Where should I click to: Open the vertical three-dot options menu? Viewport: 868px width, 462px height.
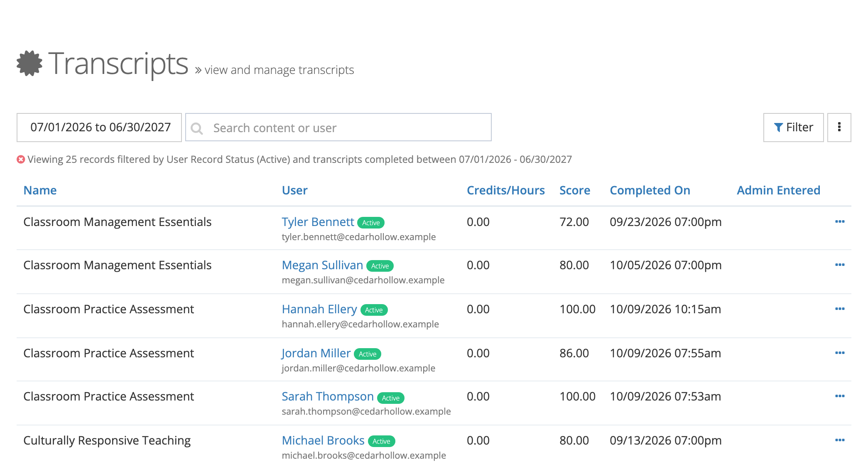point(839,127)
